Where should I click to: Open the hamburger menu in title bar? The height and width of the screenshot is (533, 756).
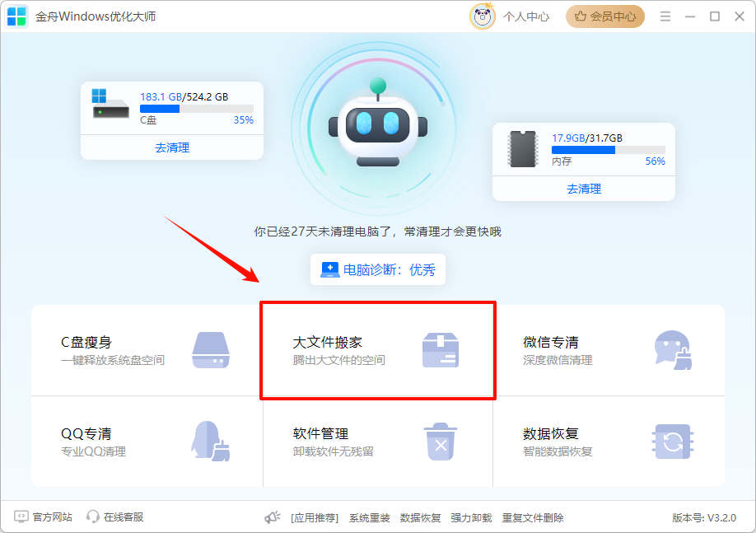click(665, 16)
